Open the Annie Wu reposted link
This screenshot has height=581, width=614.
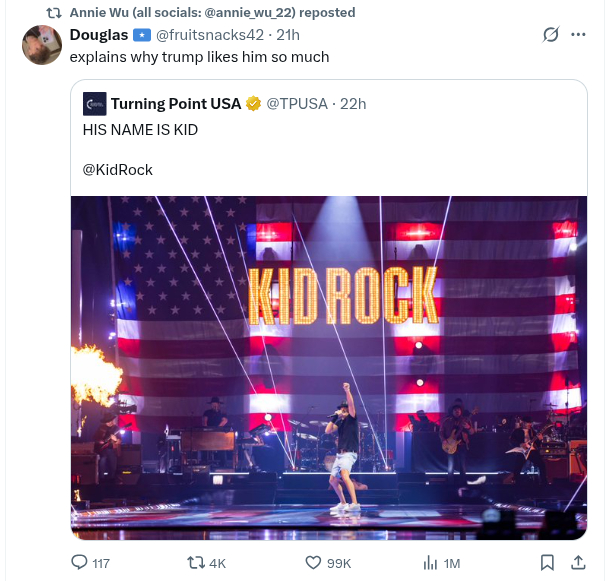pos(212,12)
